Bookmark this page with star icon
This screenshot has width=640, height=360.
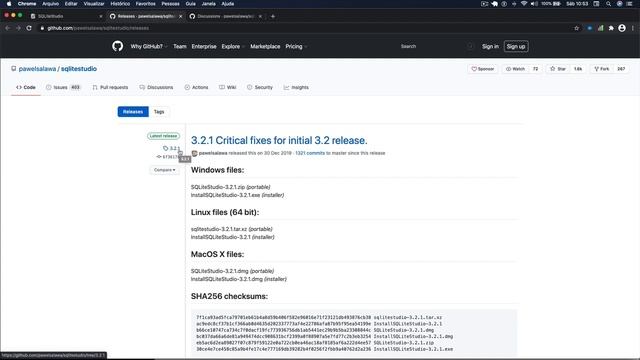click(x=576, y=28)
